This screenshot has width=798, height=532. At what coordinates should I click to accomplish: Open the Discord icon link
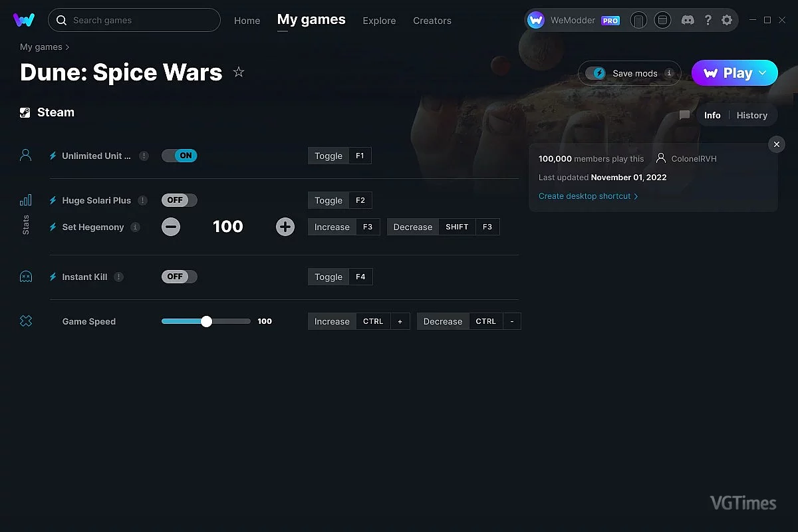point(688,21)
